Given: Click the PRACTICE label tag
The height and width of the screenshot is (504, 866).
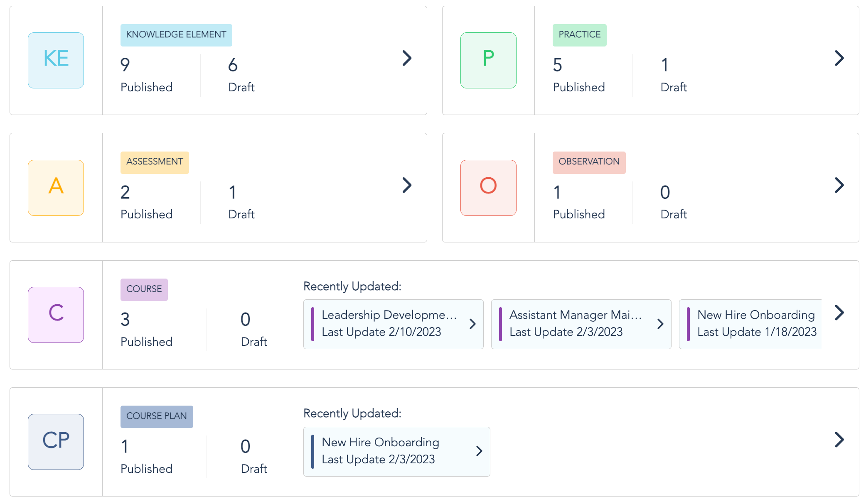Looking at the screenshot, I should click(579, 35).
